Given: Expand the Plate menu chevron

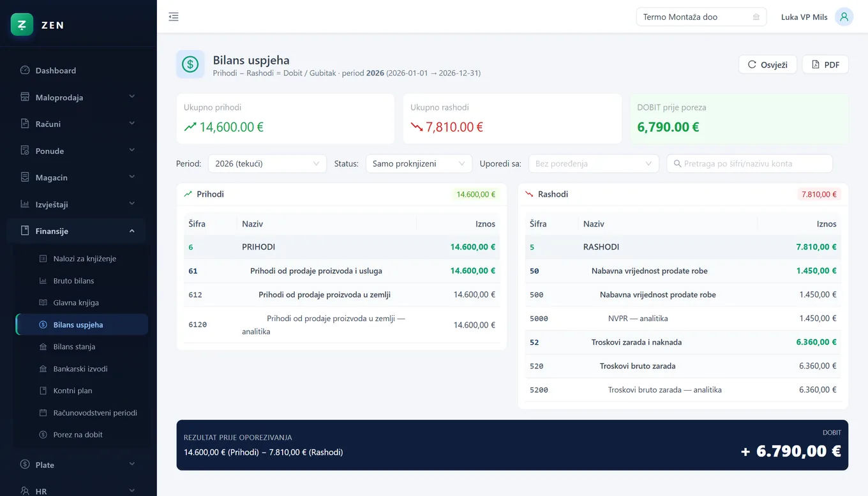Looking at the screenshot, I should click(x=132, y=464).
